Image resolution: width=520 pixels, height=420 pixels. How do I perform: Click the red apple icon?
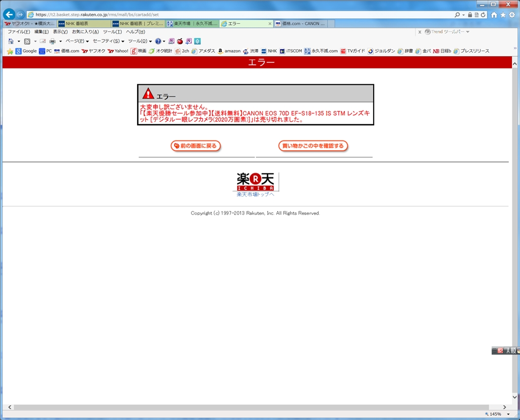point(180,41)
